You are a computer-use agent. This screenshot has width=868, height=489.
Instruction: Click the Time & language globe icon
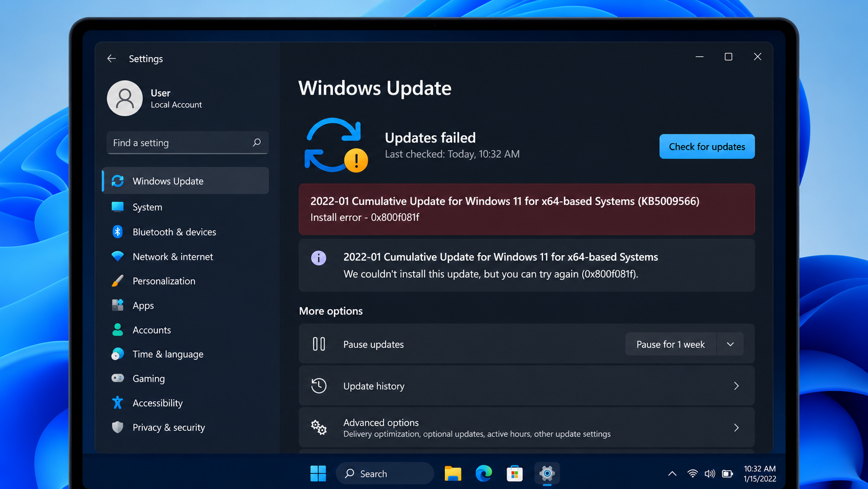[x=118, y=354]
